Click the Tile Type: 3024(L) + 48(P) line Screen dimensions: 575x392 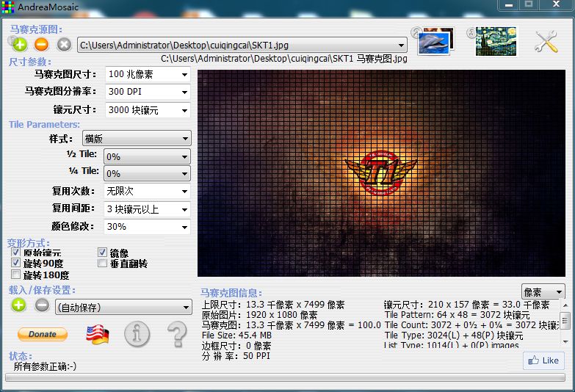[454, 335]
